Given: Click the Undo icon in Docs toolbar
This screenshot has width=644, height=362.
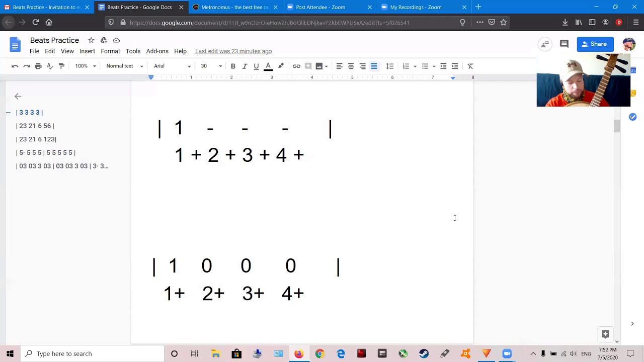Looking at the screenshot, I should coord(15,66).
